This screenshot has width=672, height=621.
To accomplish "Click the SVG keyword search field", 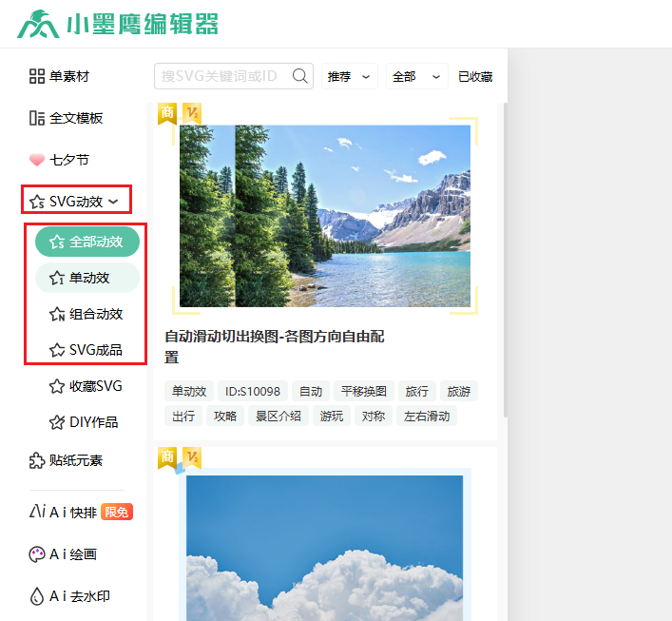I will (223, 77).
